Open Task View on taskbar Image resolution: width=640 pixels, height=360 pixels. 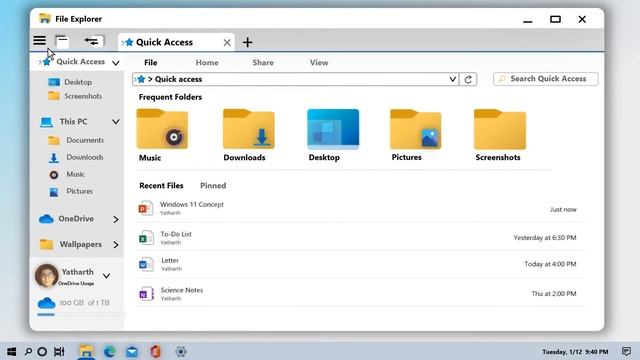tap(59, 351)
